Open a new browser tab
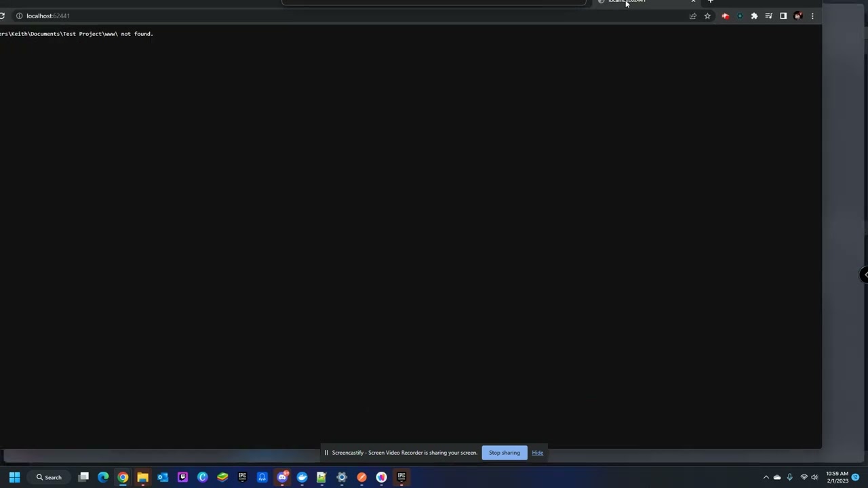Screen dimensions: 868x488 711,2
